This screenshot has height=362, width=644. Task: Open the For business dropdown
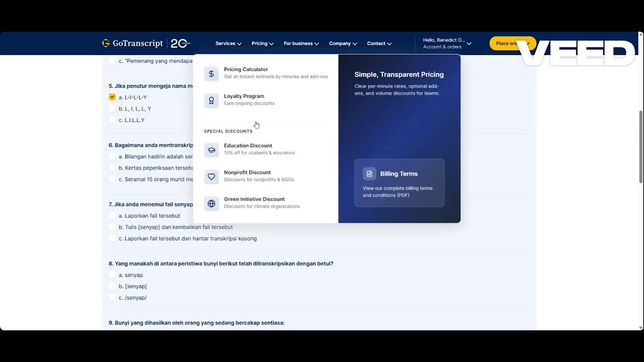pos(301,44)
